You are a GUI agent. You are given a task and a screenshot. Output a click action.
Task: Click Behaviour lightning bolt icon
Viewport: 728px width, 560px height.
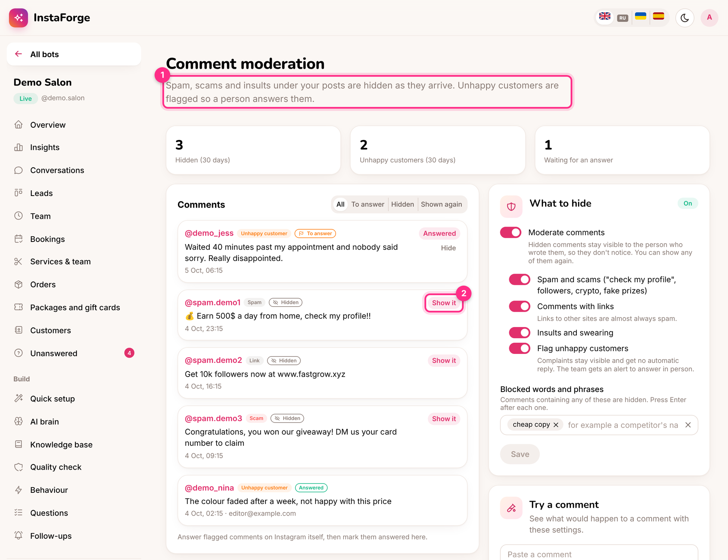point(19,490)
